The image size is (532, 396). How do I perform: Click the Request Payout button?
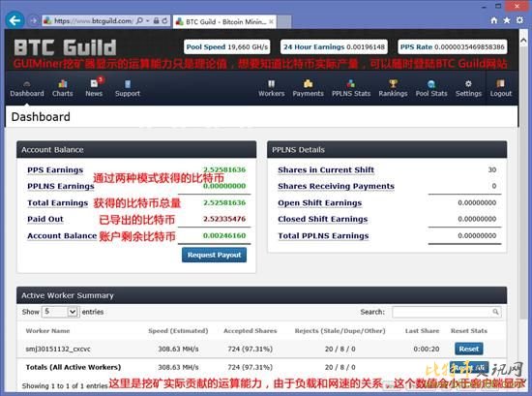[x=214, y=255]
